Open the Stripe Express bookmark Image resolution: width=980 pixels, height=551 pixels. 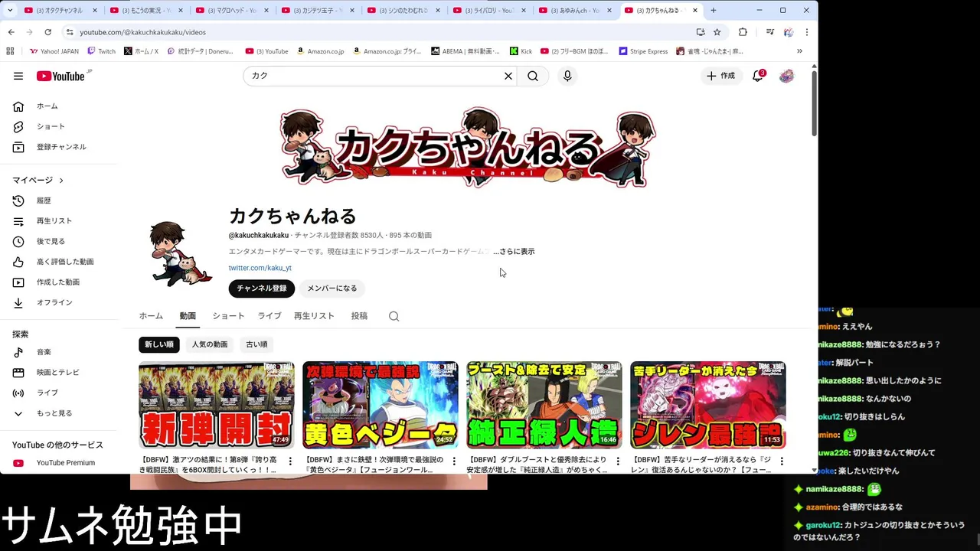(x=643, y=51)
